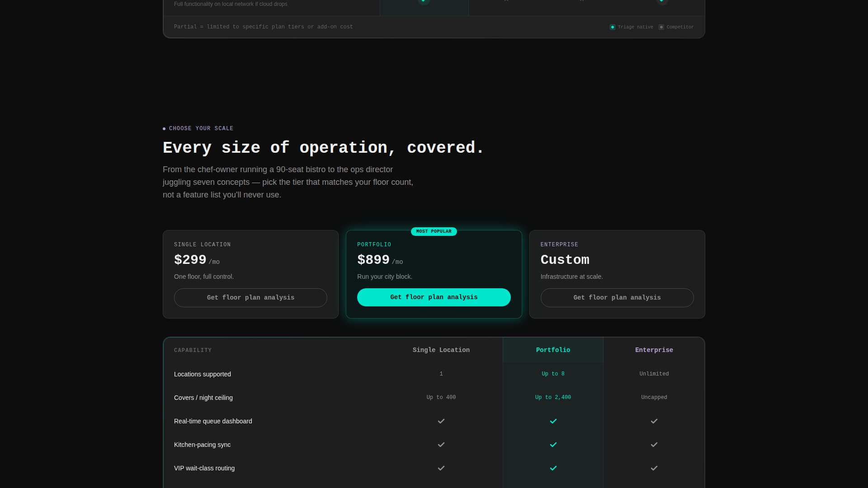Click the 'Real-time queue dashboard' row label
Image resolution: width=868 pixels, height=488 pixels.
pyautogui.click(x=213, y=421)
